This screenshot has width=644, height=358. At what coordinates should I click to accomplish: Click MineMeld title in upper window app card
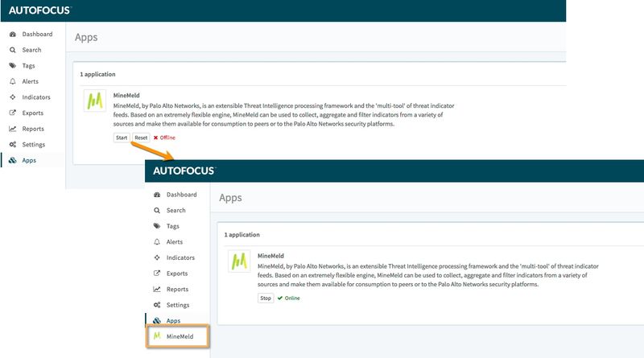126,95
